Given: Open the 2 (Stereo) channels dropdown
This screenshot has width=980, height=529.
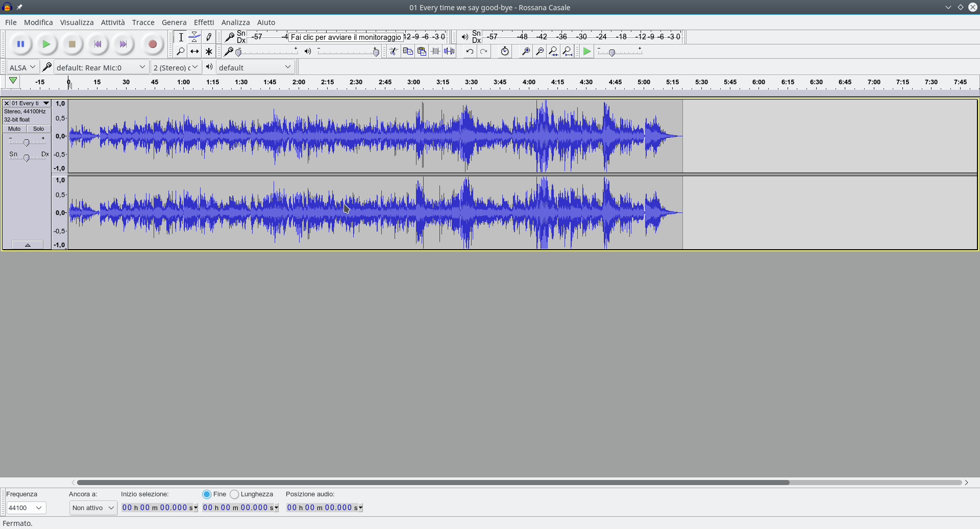Looking at the screenshot, I should tap(176, 67).
